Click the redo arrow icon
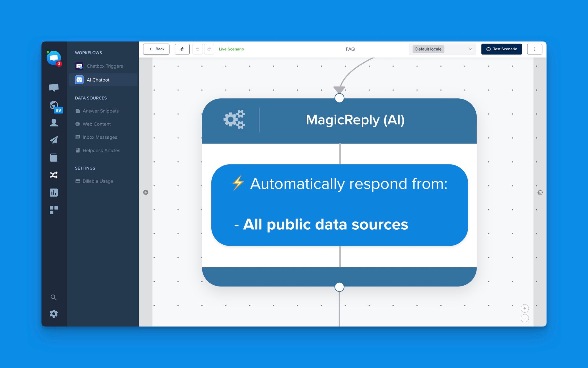This screenshot has width=588, height=368. click(209, 49)
